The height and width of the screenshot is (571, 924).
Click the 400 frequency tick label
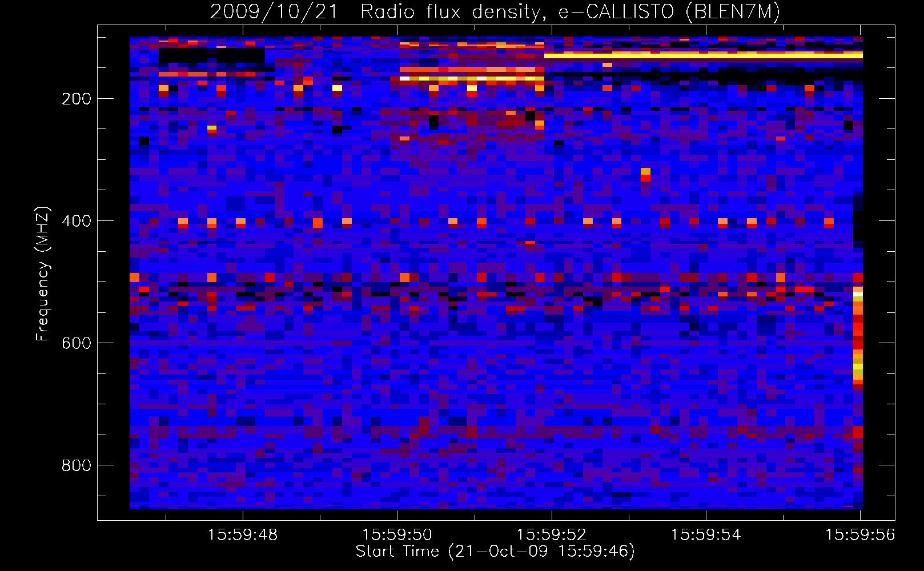coord(77,221)
